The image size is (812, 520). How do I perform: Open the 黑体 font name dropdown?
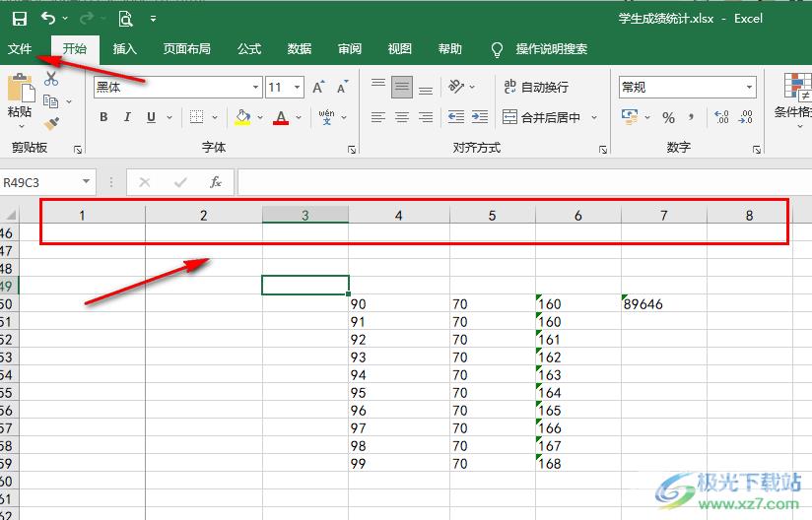coord(255,87)
